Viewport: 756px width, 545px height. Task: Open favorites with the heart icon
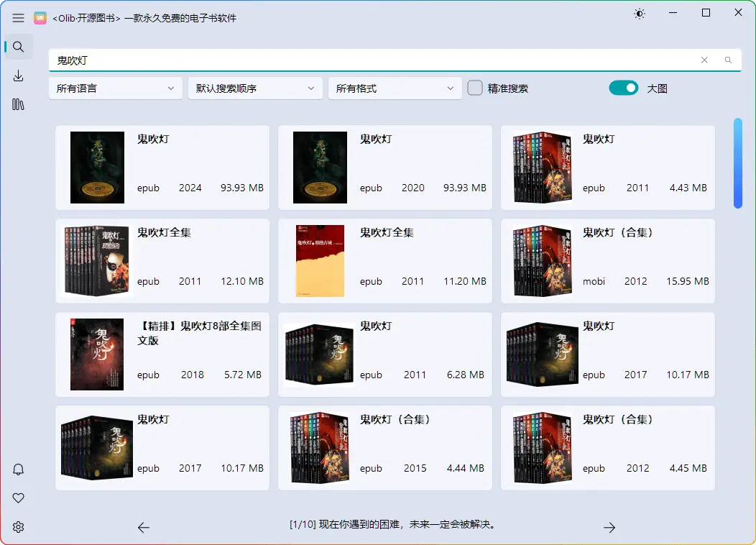18,498
